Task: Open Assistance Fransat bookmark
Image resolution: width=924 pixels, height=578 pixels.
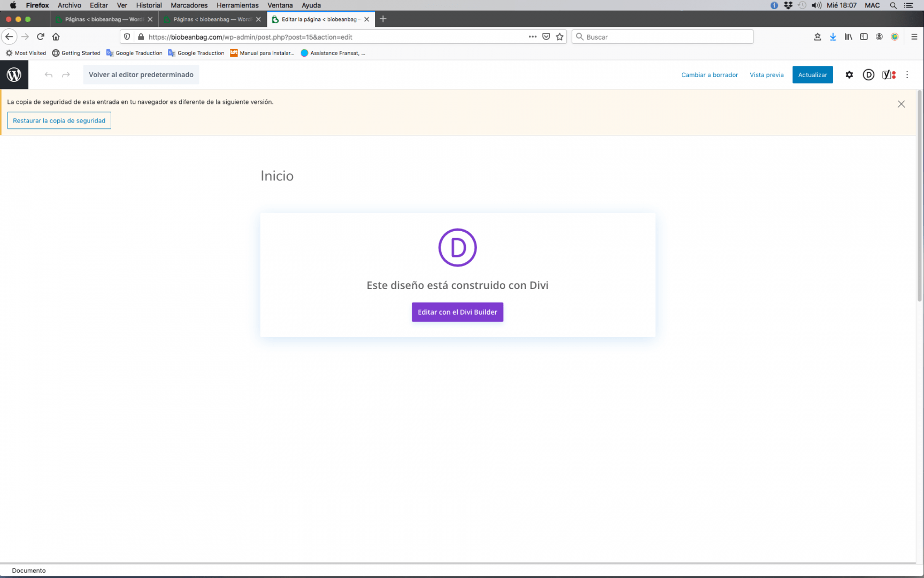Action: pyautogui.click(x=333, y=53)
